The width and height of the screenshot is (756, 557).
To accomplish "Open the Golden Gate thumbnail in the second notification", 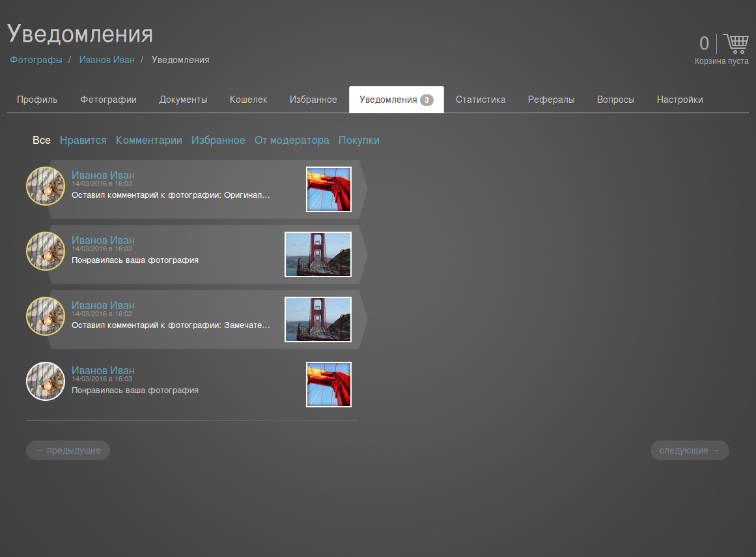I will [x=318, y=254].
